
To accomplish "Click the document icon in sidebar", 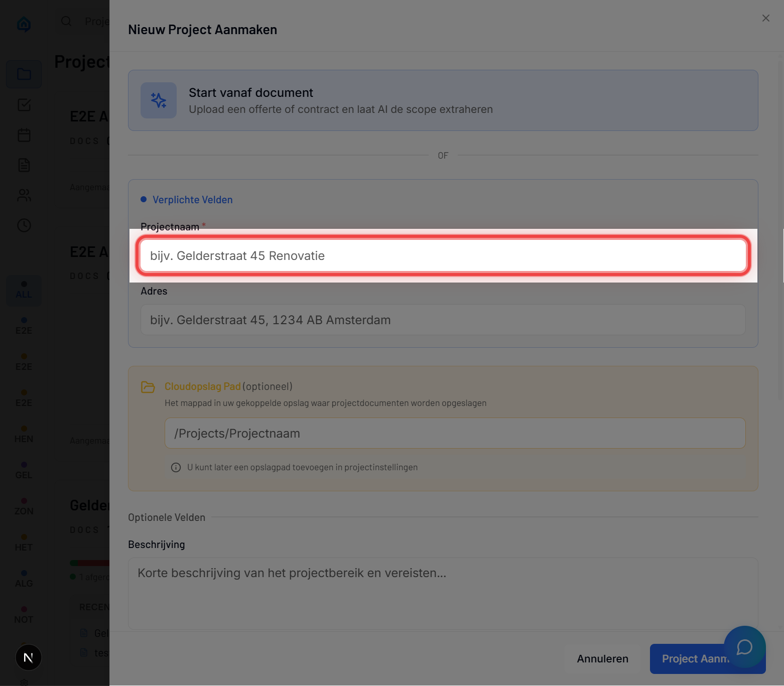I will 24,165.
